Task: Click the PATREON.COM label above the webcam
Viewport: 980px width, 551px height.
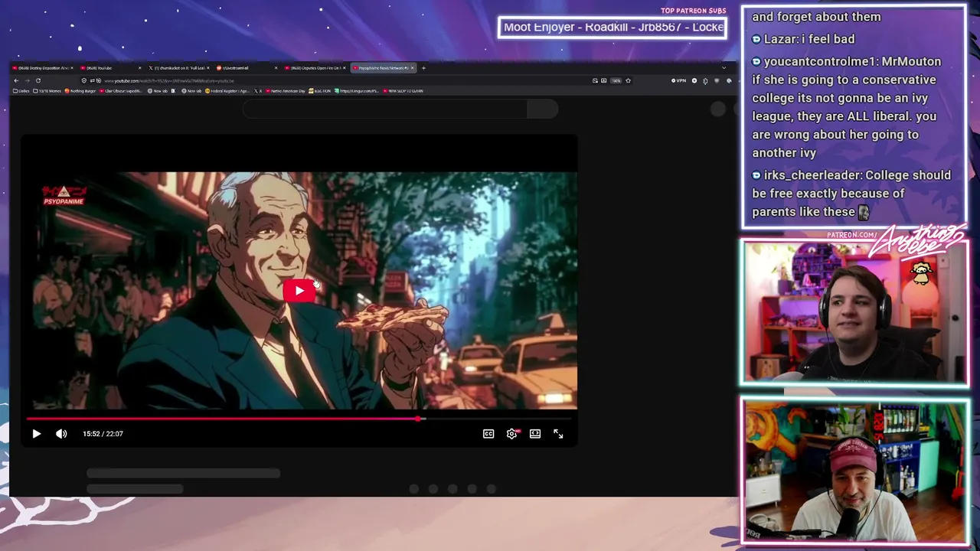Action: tap(852, 235)
